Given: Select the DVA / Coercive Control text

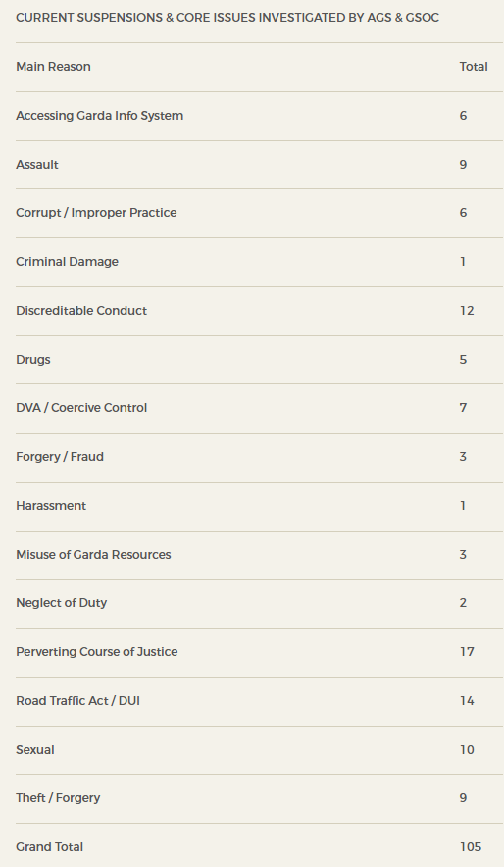Looking at the screenshot, I should (81, 408).
